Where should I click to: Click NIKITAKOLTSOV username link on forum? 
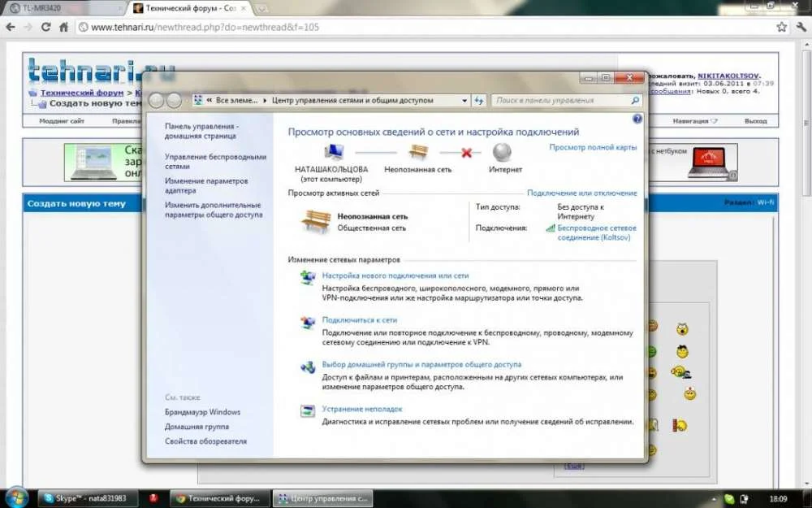(x=728, y=76)
